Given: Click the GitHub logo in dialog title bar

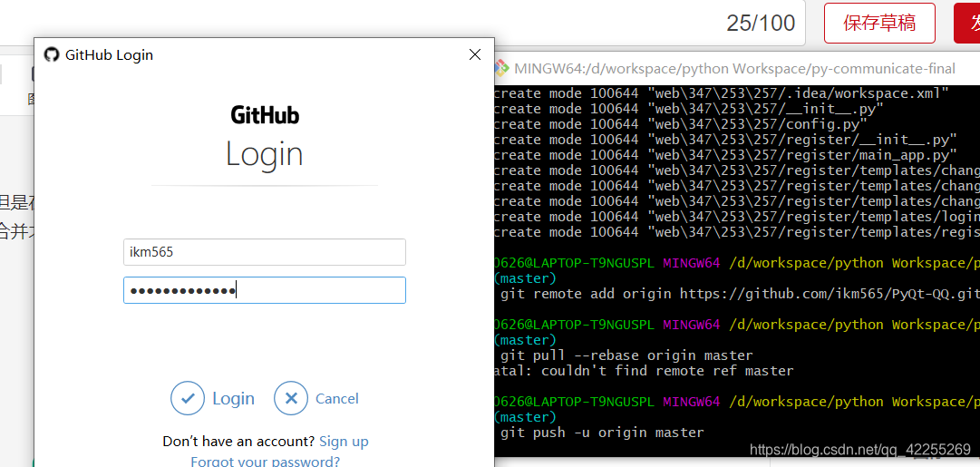Looking at the screenshot, I should pyautogui.click(x=52, y=54).
